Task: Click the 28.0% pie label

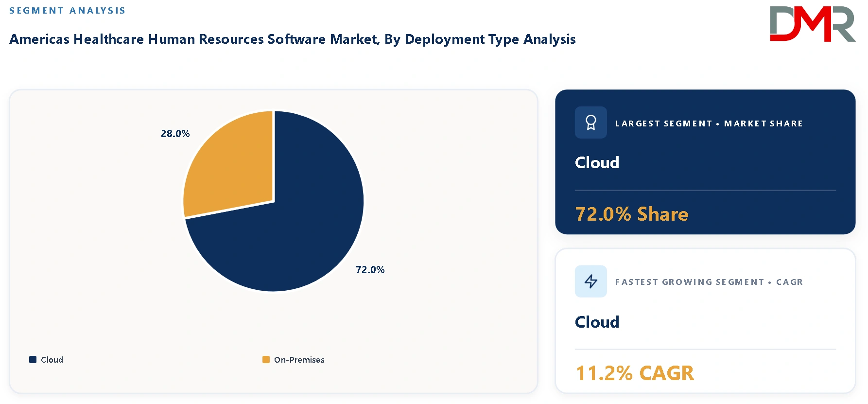Action: point(175,134)
